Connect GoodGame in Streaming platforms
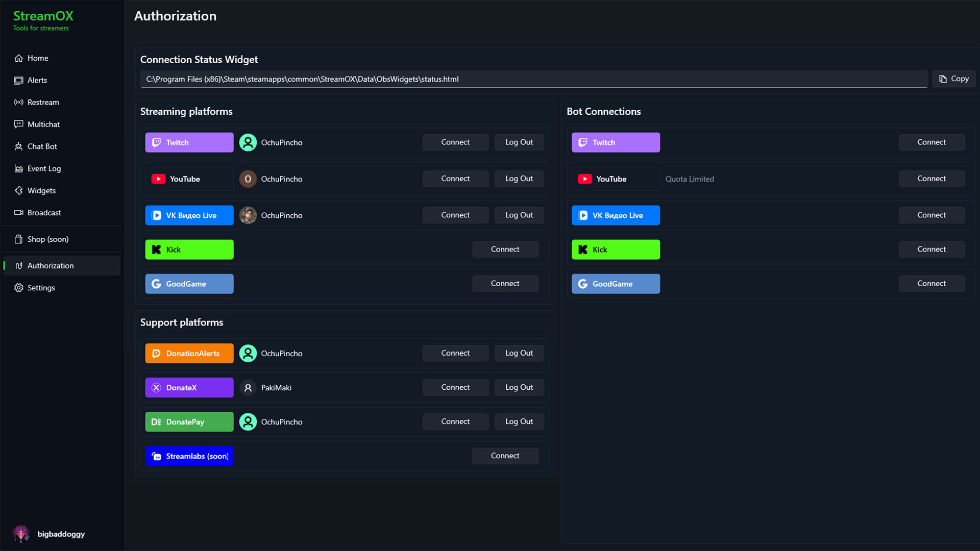The image size is (980, 551). [x=505, y=284]
